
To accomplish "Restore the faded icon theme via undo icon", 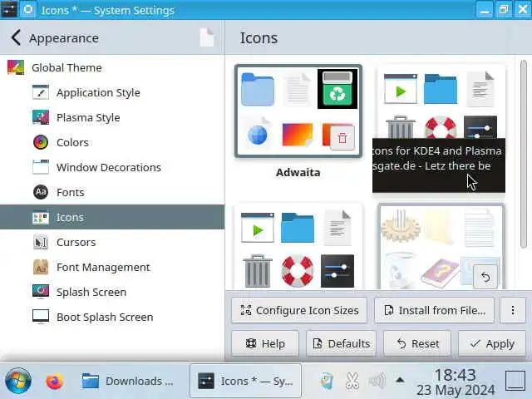I will click(485, 277).
